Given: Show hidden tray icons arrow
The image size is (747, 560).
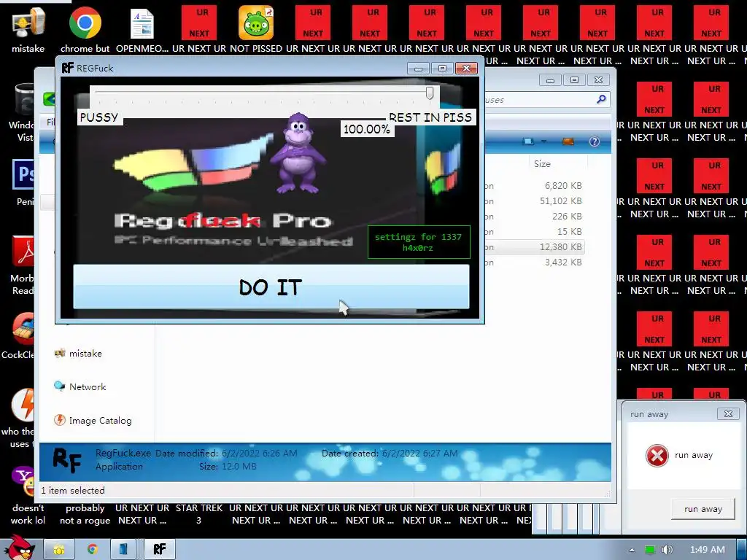Looking at the screenshot, I should pos(632,550).
